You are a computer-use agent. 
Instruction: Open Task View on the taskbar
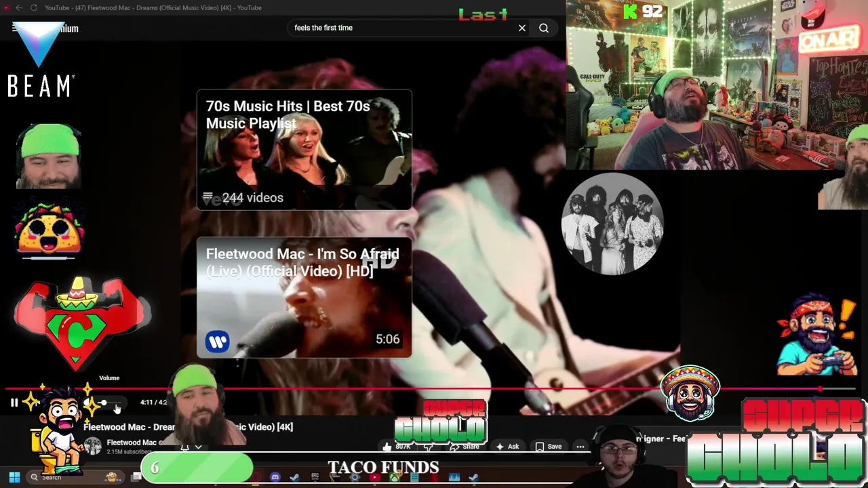pyautogui.click(x=136, y=477)
